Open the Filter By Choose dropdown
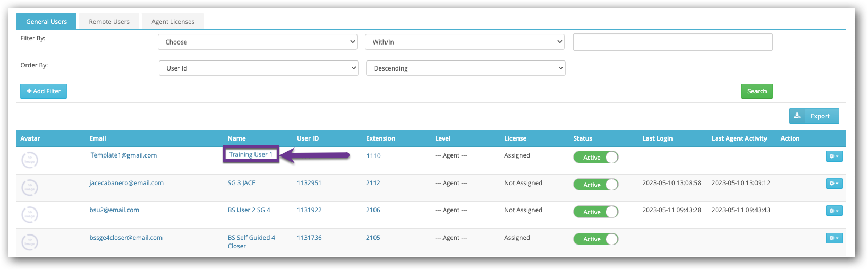This screenshot has width=868, height=270. tap(257, 42)
